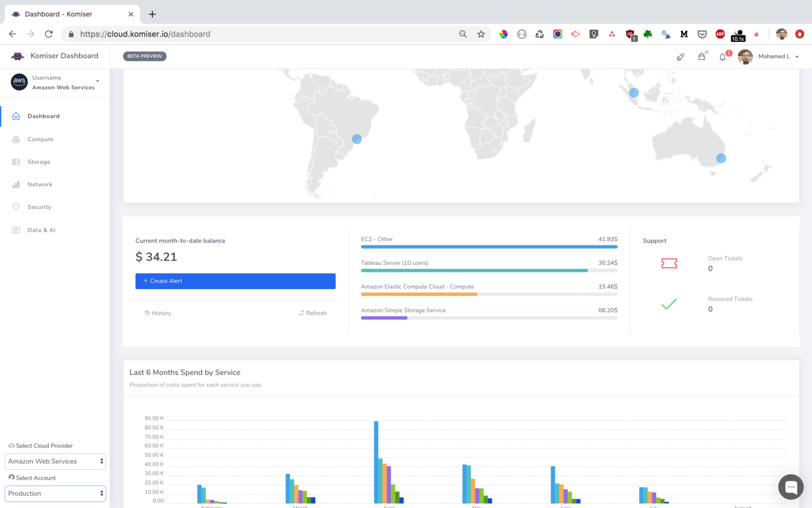
Task: Click the Sydney region map marker
Action: (x=721, y=158)
